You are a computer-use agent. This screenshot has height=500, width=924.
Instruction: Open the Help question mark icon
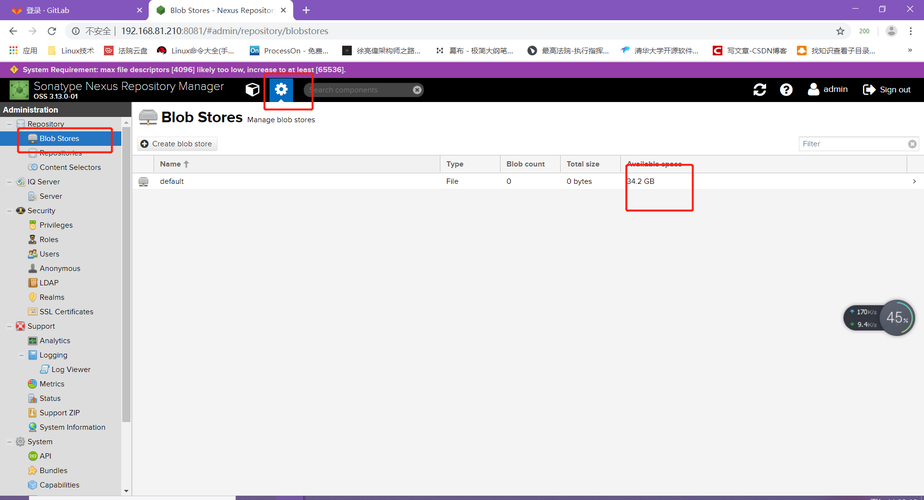point(786,90)
